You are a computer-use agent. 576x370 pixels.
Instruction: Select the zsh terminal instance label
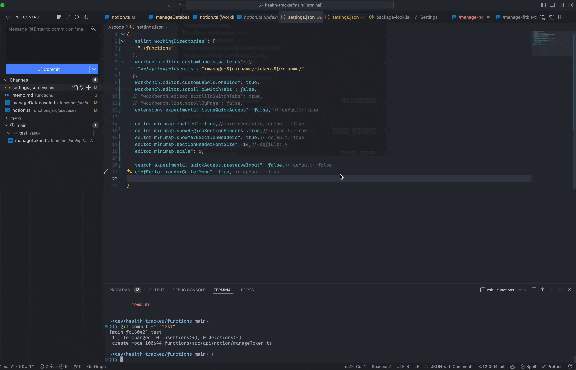(x=498, y=290)
